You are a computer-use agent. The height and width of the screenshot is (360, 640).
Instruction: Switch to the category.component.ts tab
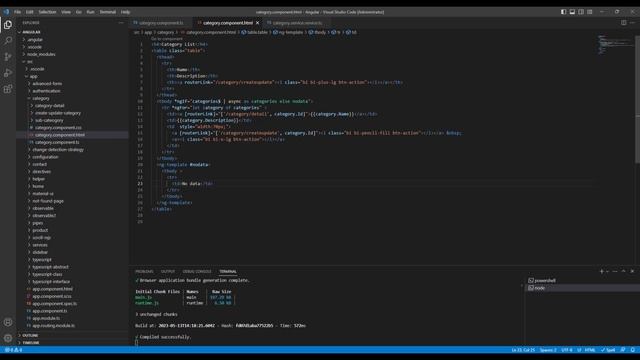click(161, 23)
